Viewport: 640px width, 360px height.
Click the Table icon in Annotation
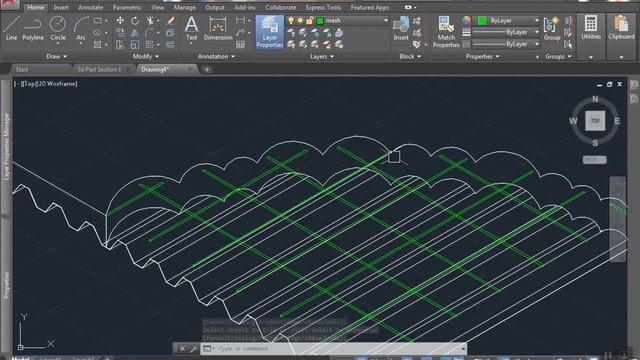240,44
